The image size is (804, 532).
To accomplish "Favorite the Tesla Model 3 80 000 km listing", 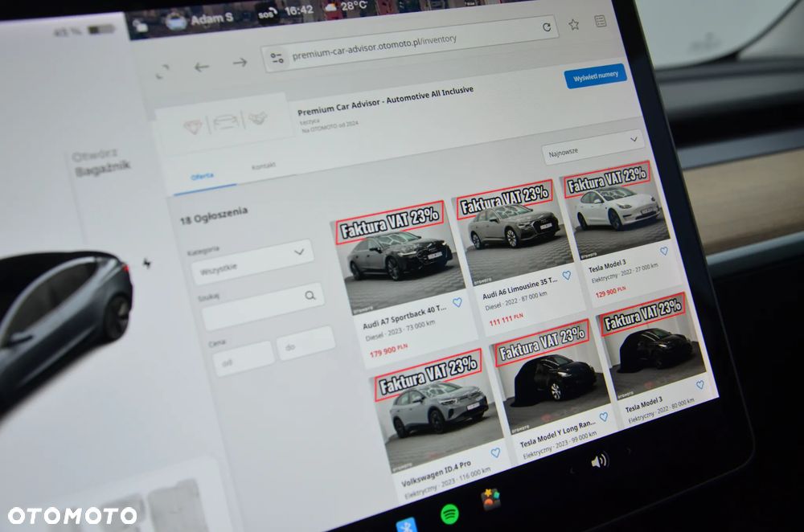I will (700, 385).
